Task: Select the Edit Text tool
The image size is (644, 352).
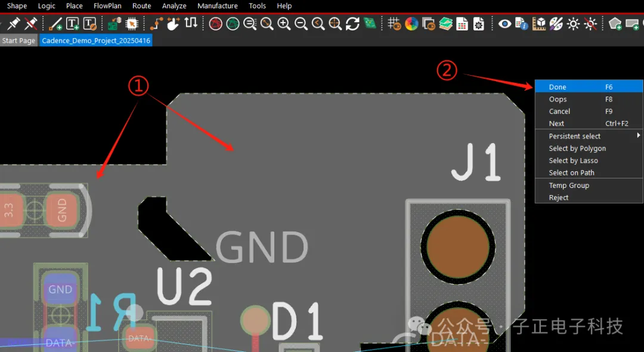Action: 89,24
